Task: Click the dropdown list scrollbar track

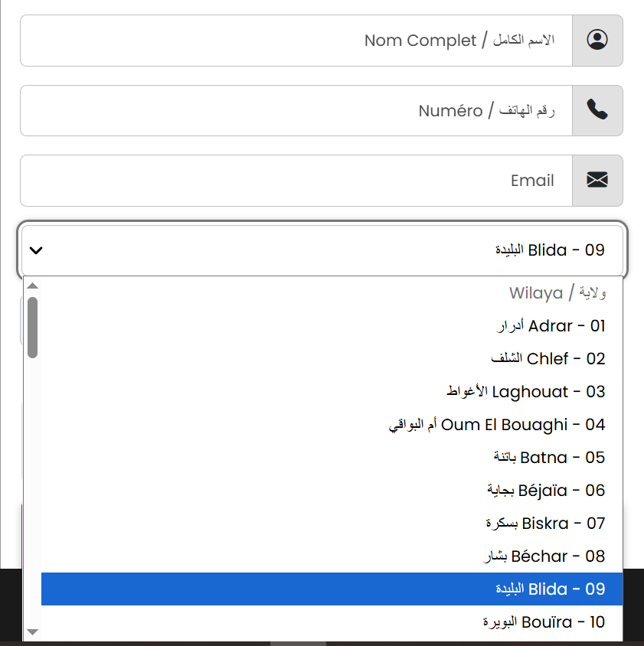Action: point(32,459)
